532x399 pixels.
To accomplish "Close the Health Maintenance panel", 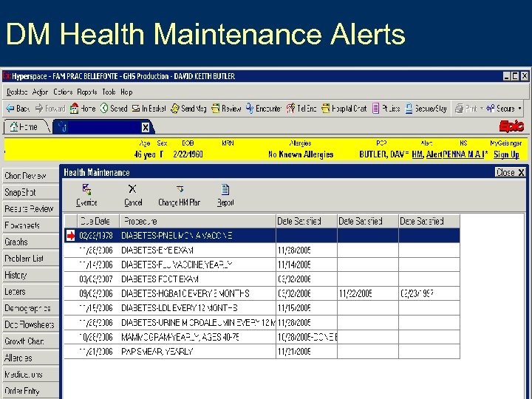I will click(510, 172).
